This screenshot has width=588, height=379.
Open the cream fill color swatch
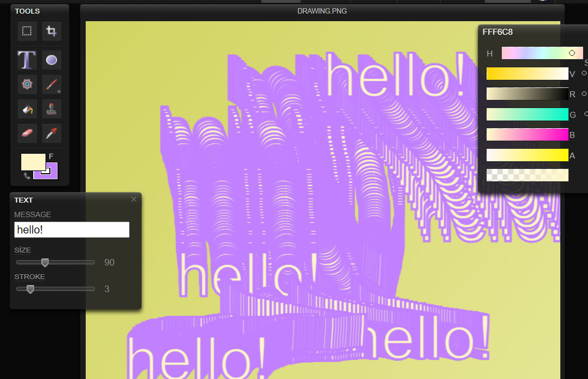pyautogui.click(x=31, y=162)
